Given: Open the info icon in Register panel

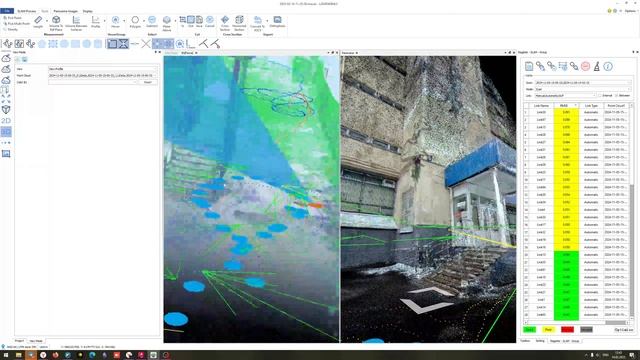Looking at the screenshot, I should coord(608,66).
